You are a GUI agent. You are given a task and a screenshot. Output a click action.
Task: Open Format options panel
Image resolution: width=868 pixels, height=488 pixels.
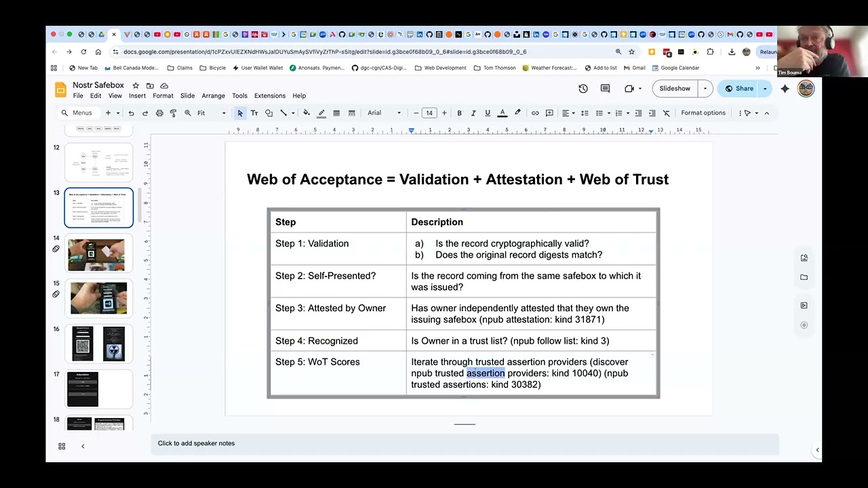point(703,113)
